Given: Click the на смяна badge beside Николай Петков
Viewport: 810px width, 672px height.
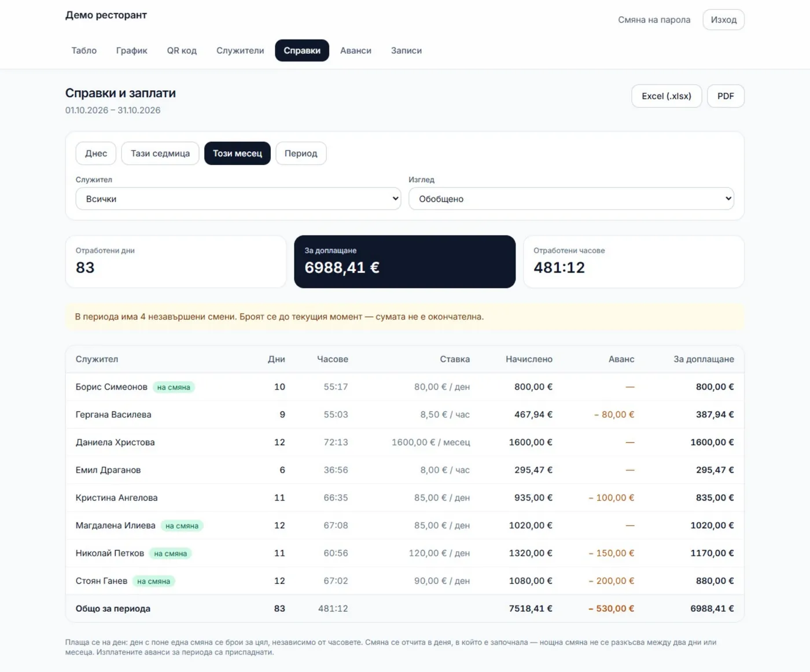Looking at the screenshot, I should coord(171,553).
